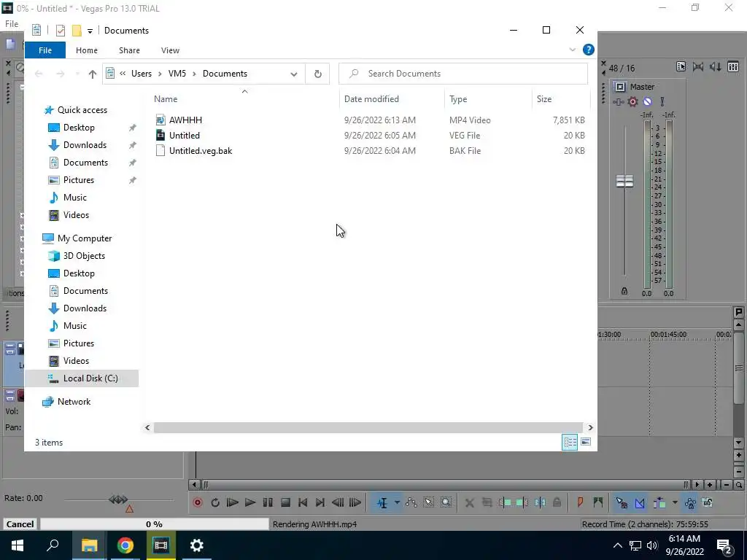Switch to large thumbnails view in Explorer

pyautogui.click(x=586, y=442)
